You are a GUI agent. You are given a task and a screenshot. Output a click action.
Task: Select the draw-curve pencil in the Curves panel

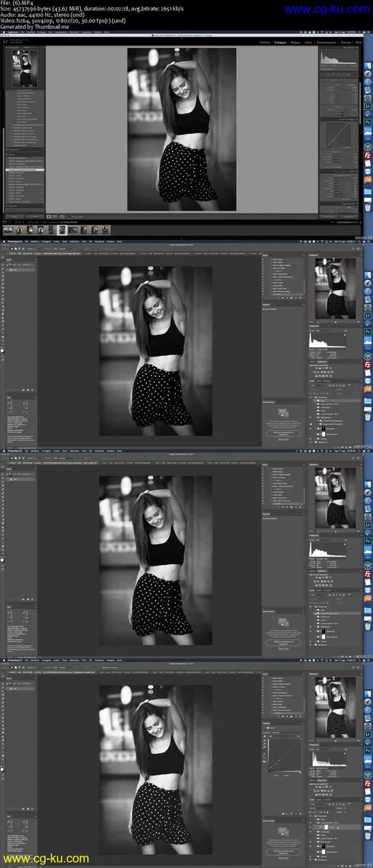(x=264, y=754)
